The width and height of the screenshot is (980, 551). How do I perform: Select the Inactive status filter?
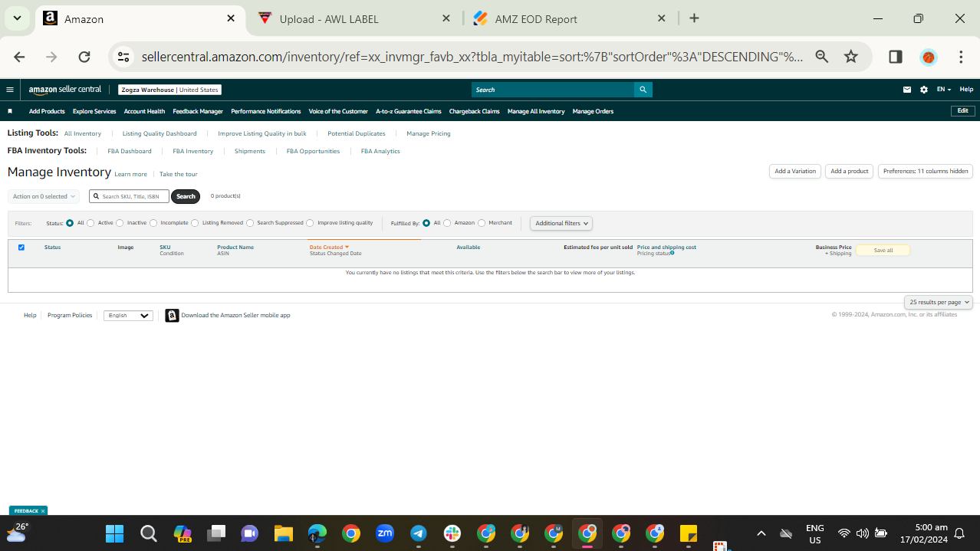click(120, 223)
